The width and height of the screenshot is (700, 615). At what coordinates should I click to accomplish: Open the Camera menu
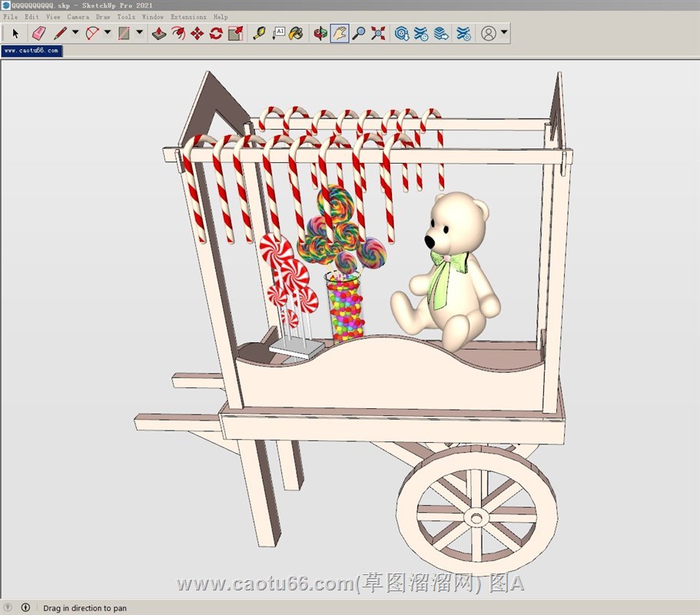tap(78, 17)
